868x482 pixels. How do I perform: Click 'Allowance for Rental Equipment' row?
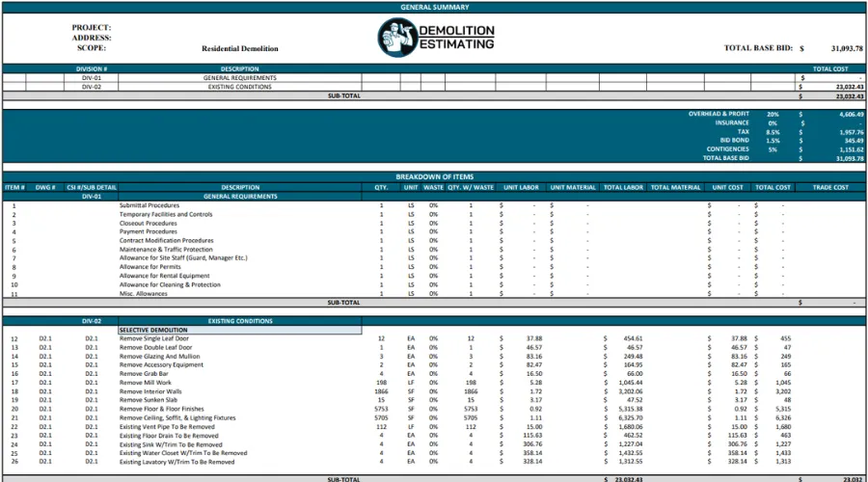click(164, 276)
